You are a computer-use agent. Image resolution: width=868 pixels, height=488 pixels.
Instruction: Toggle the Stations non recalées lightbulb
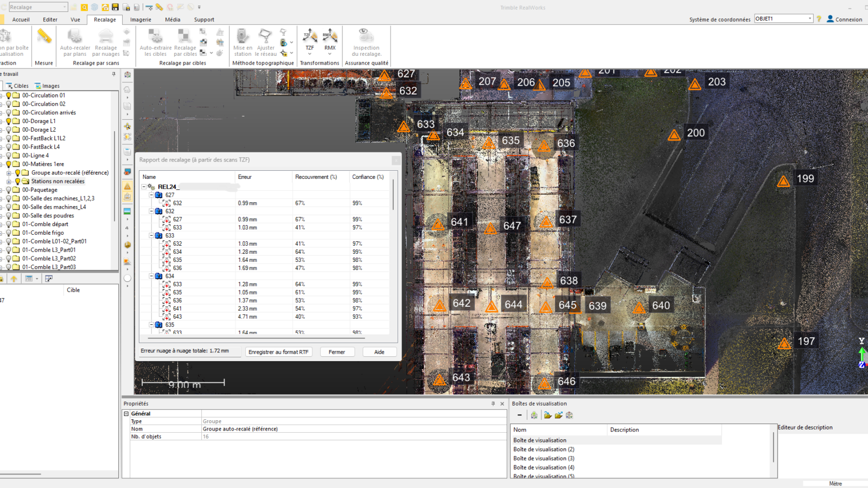17,181
